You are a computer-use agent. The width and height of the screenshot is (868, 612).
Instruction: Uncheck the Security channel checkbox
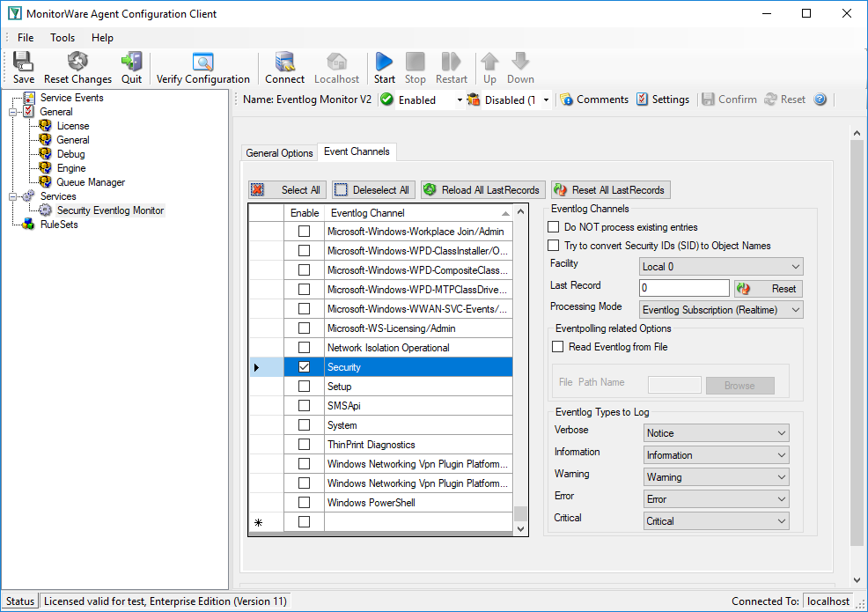coord(304,366)
